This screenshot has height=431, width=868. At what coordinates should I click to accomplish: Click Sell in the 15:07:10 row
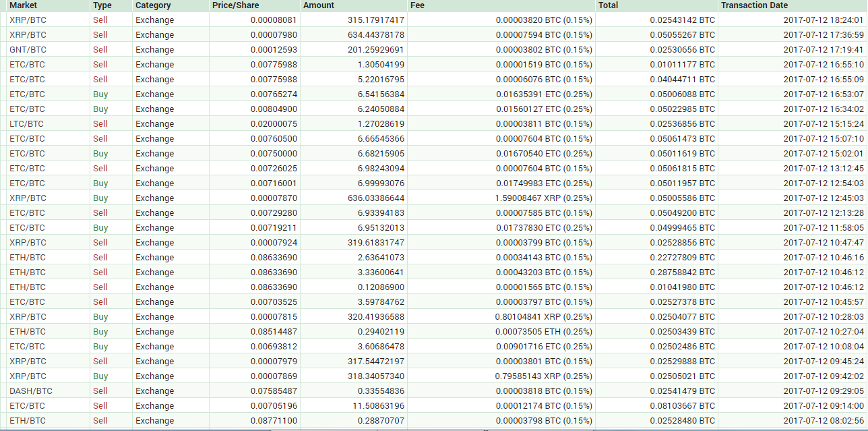click(x=100, y=139)
